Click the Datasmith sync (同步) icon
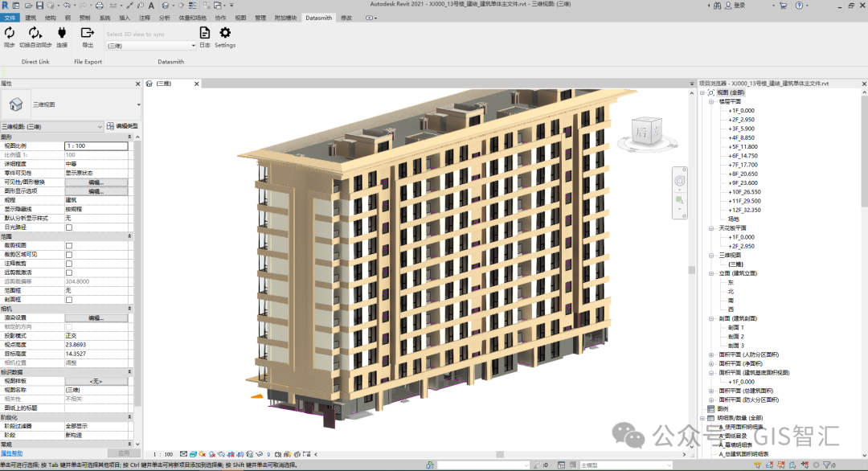This screenshot has height=471, width=868. coord(10,34)
